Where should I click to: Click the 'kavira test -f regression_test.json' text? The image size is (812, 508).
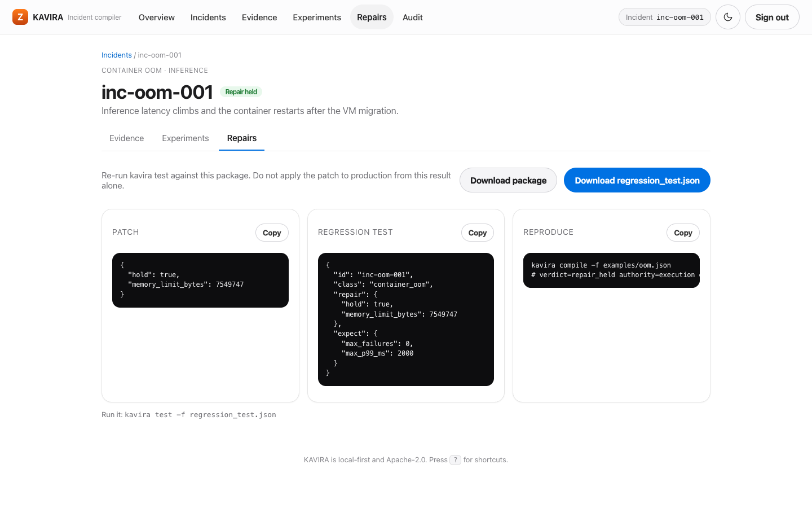coord(200,414)
